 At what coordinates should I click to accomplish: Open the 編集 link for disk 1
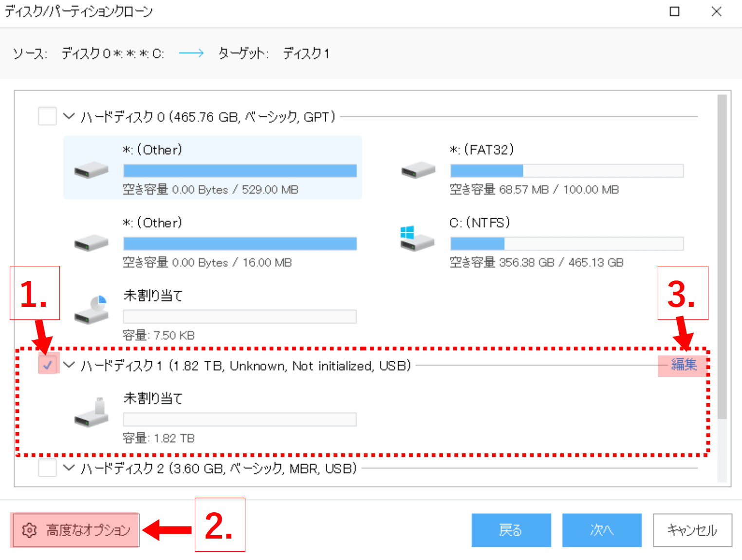click(x=684, y=365)
